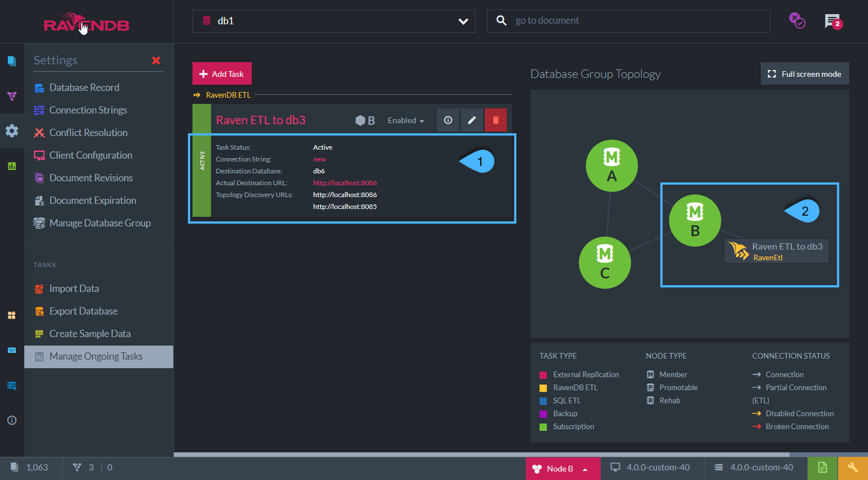Show task details info button
Viewport: 868px width, 480px height.
click(x=448, y=120)
